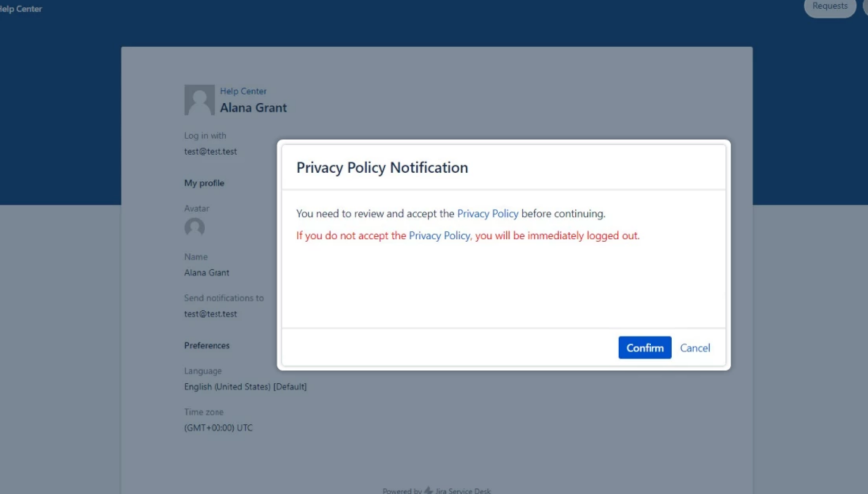Click the English (United States) language value
The height and width of the screenshot is (494, 868).
245,387
